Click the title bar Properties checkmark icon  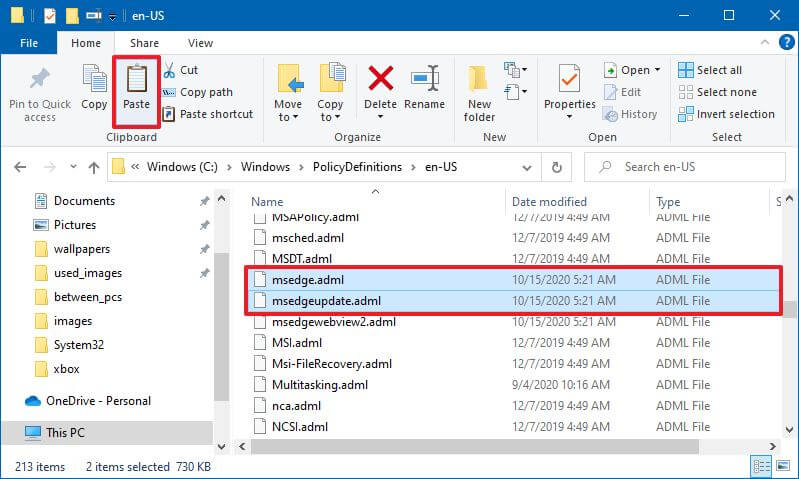(49, 16)
